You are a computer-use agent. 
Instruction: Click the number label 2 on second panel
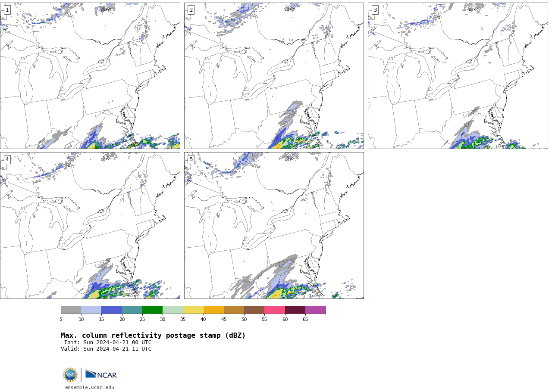191,10
